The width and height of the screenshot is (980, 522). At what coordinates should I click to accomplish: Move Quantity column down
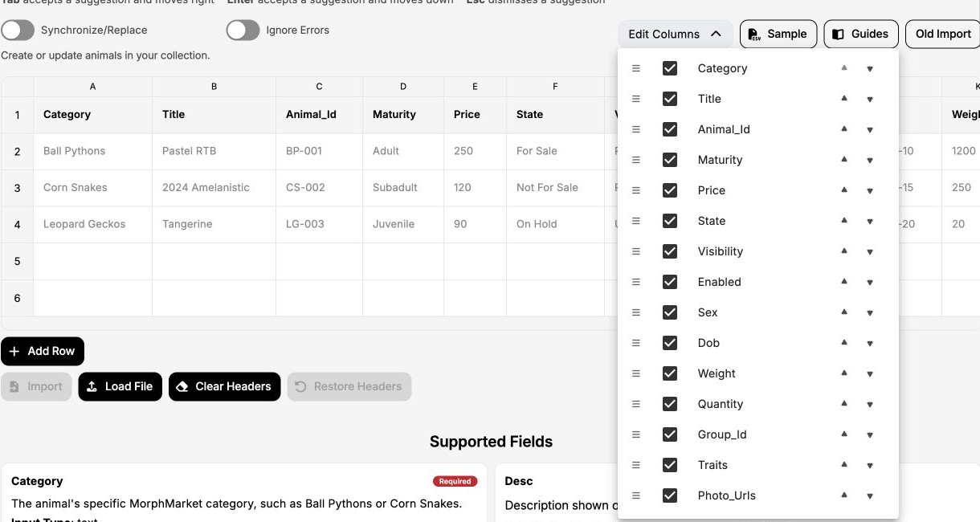[x=870, y=405]
